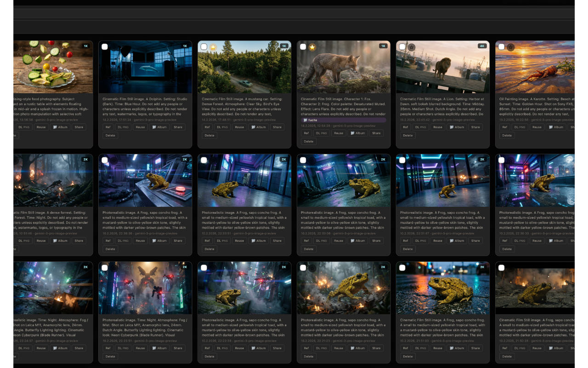This screenshot has height=368, width=588.
Task: Toggle the gold star on the mustang car image
Action: (x=213, y=47)
